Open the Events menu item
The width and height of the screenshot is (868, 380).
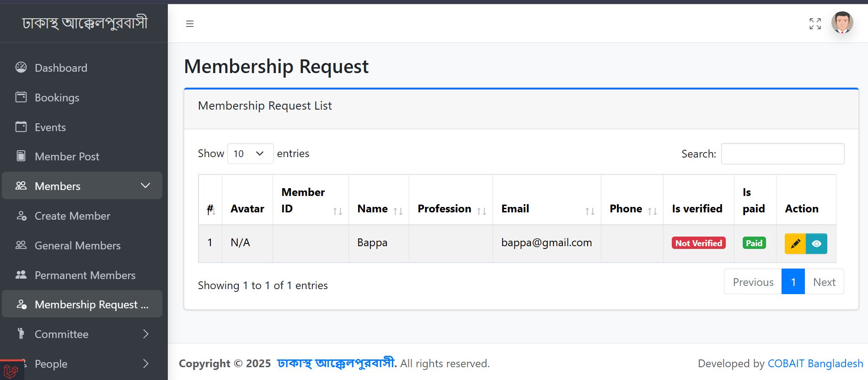pos(50,127)
